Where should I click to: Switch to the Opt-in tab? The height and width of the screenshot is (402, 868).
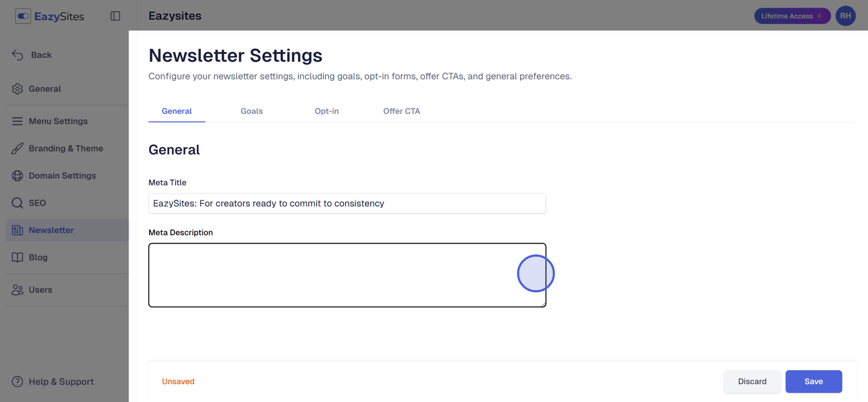point(327,111)
